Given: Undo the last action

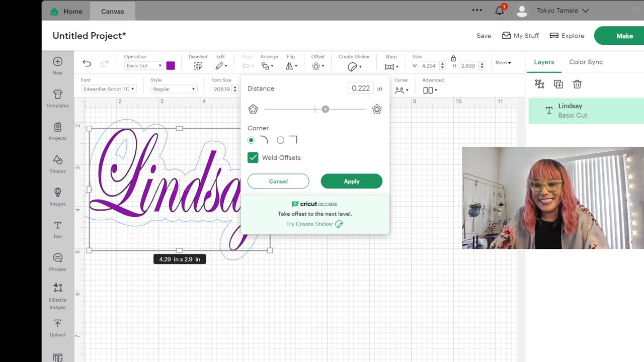Looking at the screenshot, I should coord(87,63).
